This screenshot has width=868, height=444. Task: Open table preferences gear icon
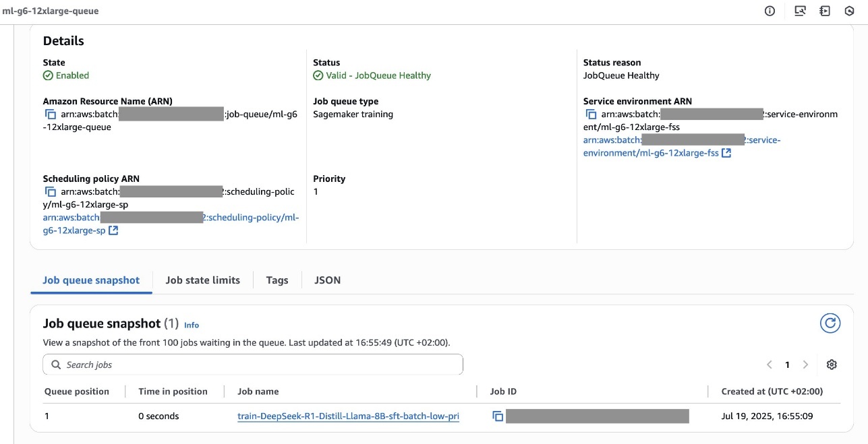click(832, 364)
